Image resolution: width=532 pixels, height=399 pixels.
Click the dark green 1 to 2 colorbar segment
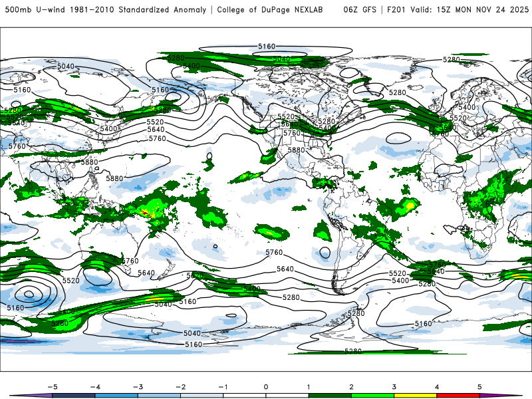(x=330, y=396)
